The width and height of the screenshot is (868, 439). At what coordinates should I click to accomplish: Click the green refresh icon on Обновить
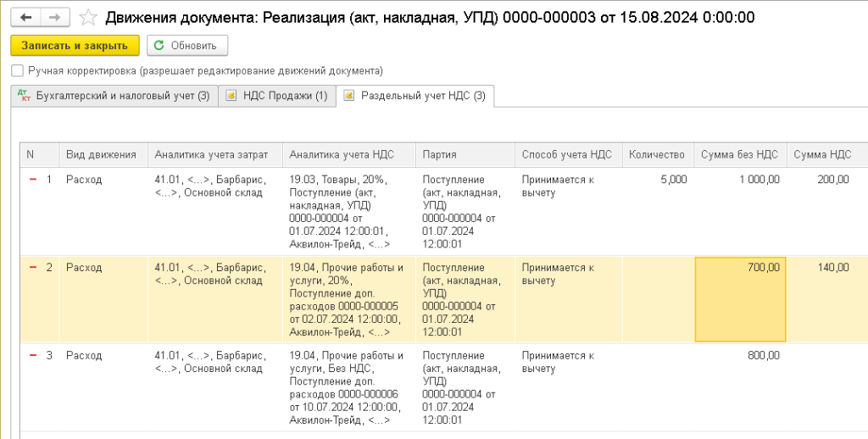point(159,46)
